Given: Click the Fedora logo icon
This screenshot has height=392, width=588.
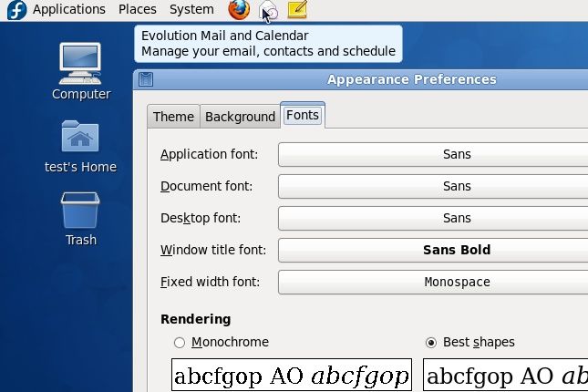Looking at the screenshot, I should (x=15, y=10).
